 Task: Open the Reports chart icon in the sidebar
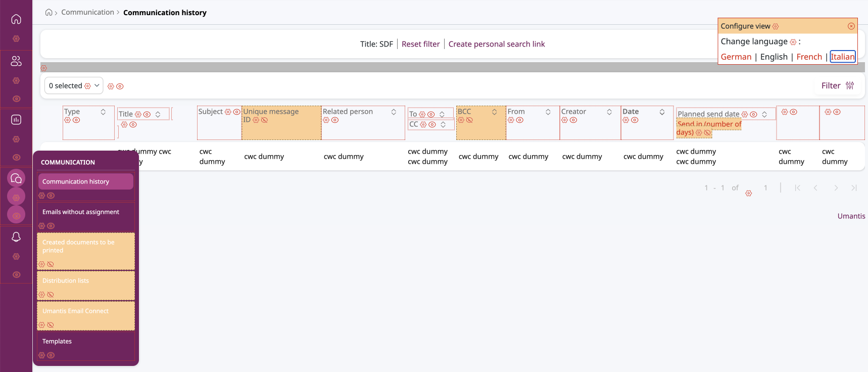click(16, 120)
